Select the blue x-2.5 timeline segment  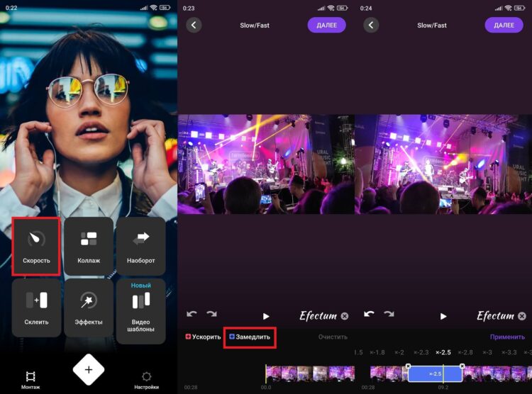point(435,373)
